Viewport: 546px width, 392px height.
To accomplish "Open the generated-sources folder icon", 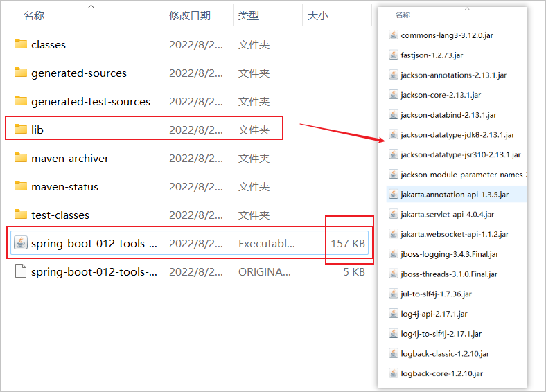I will click(21, 73).
